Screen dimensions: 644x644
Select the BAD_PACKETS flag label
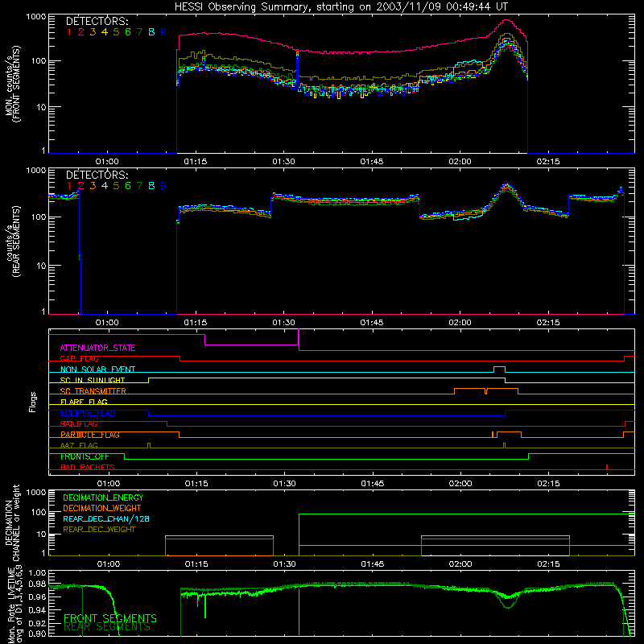pyautogui.click(x=88, y=468)
